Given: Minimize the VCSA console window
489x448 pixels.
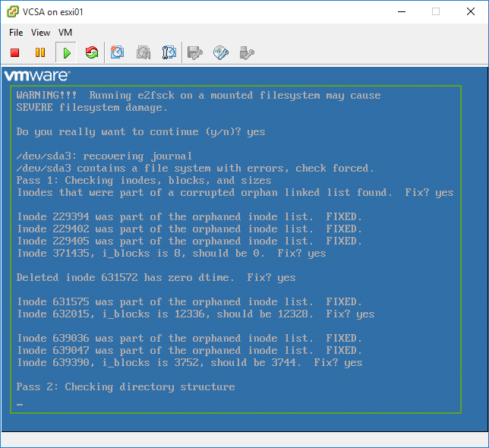Looking at the screenshot, I should 400,11.
